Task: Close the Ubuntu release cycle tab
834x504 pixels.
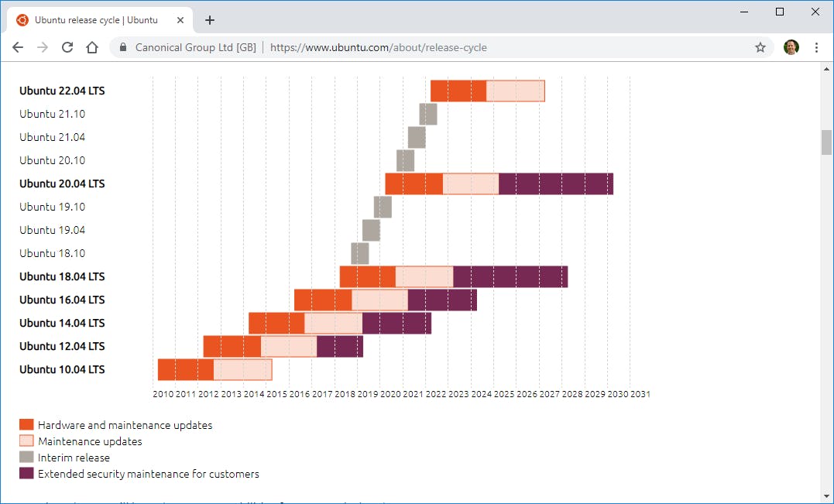Action: point(180,20)
